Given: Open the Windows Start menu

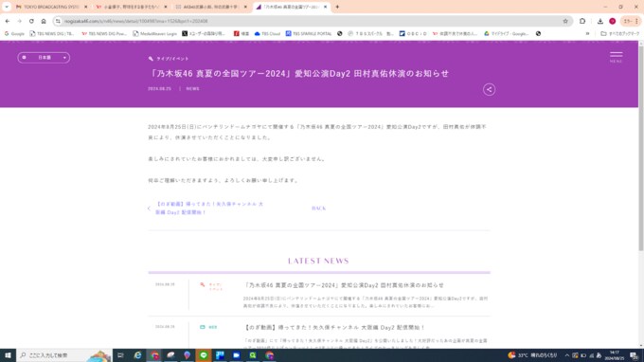Looking at the screenshot, I should click(8, 355).
